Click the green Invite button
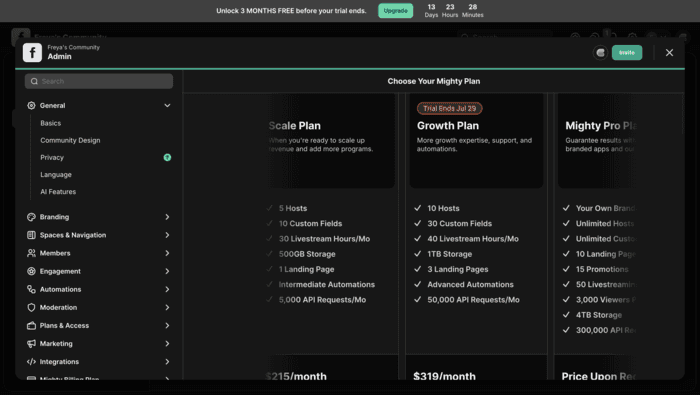 (x=627, y=53)
